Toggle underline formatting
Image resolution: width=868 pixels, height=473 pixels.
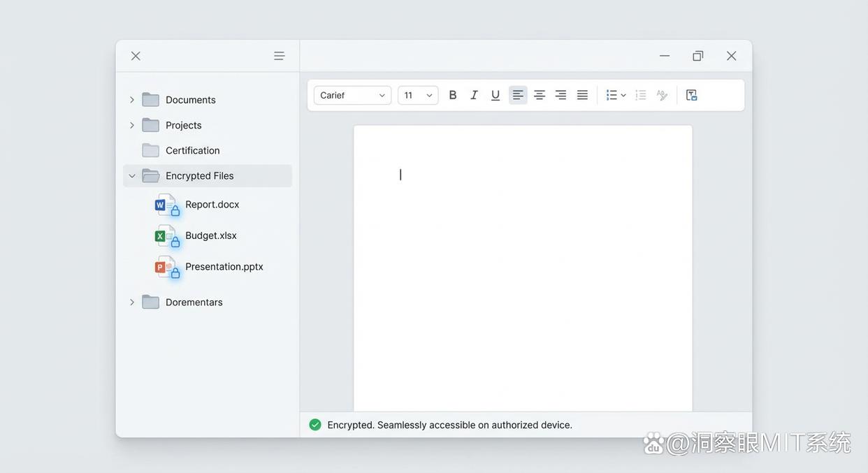tap(496, 95)
